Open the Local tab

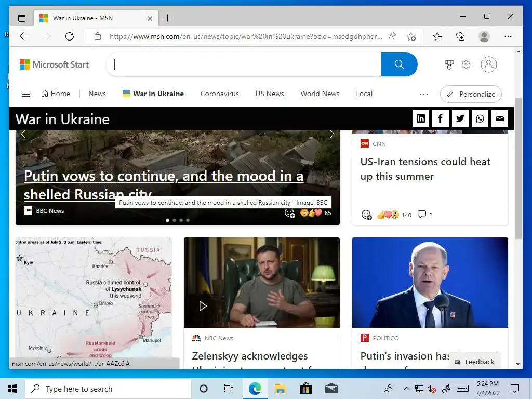pos(364,94)
